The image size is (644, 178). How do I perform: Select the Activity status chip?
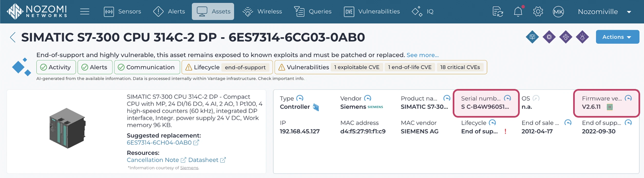click(56, 67)
